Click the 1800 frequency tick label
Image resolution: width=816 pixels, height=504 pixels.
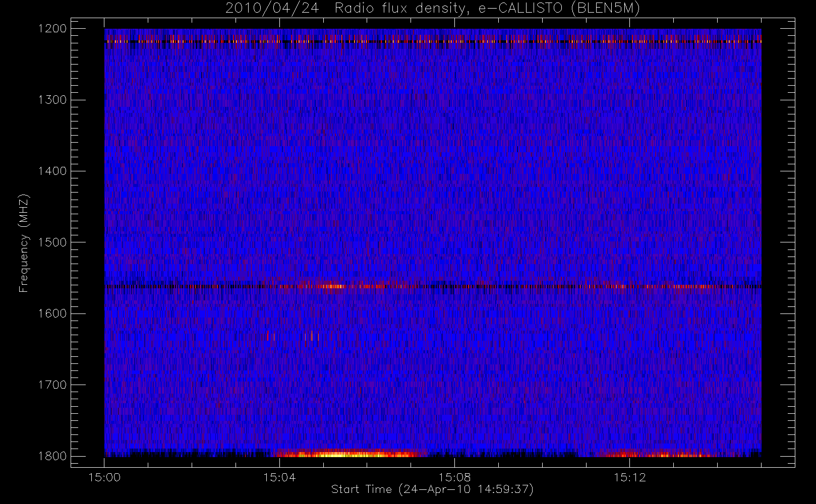click(52, 456)
